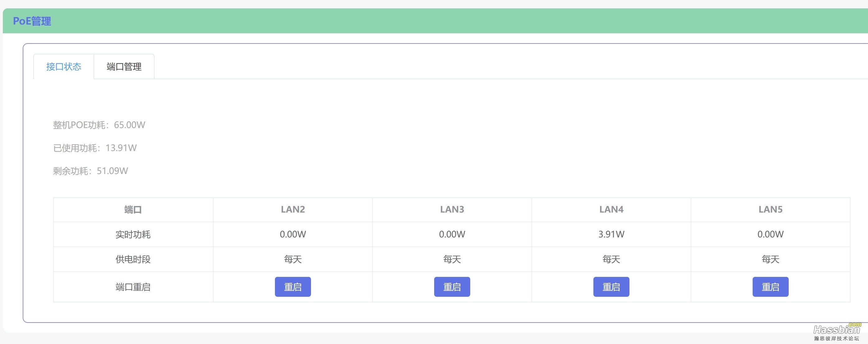Click the LAN5 column header
The width and height of the screenshot is (868, 344).
(770, 209)
